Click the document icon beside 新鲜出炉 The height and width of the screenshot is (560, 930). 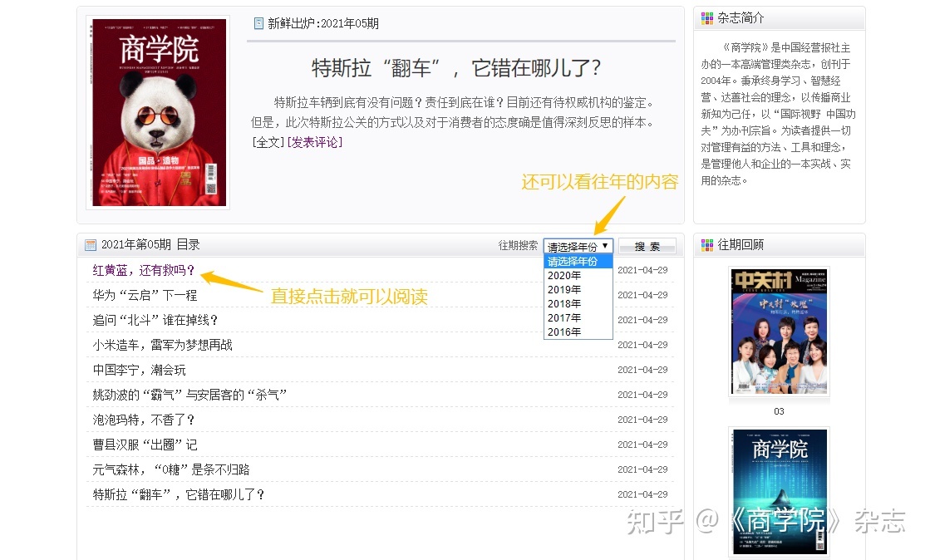tap(258, 23)
